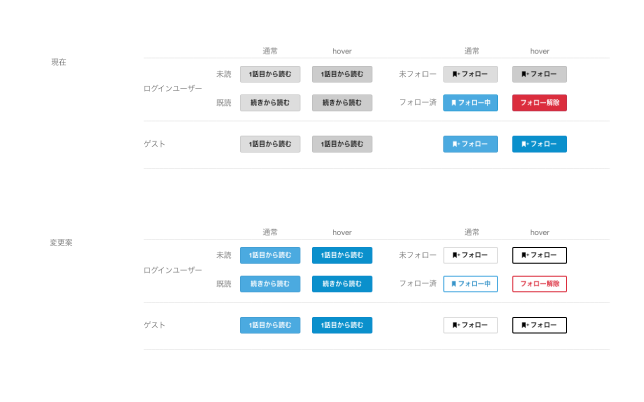
Task: Click gray ゲスト 通常 1話目から読む button in 現在
Action: [x=270, y=144]
